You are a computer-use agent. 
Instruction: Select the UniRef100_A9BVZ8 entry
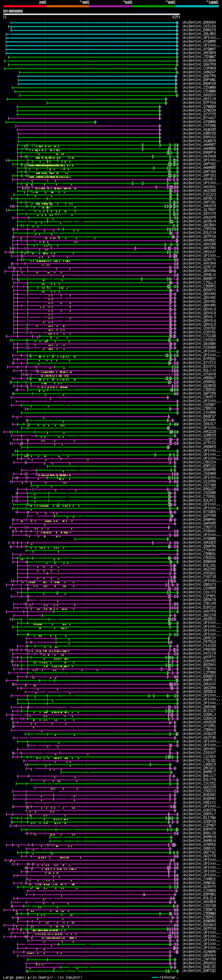[199, 133]
